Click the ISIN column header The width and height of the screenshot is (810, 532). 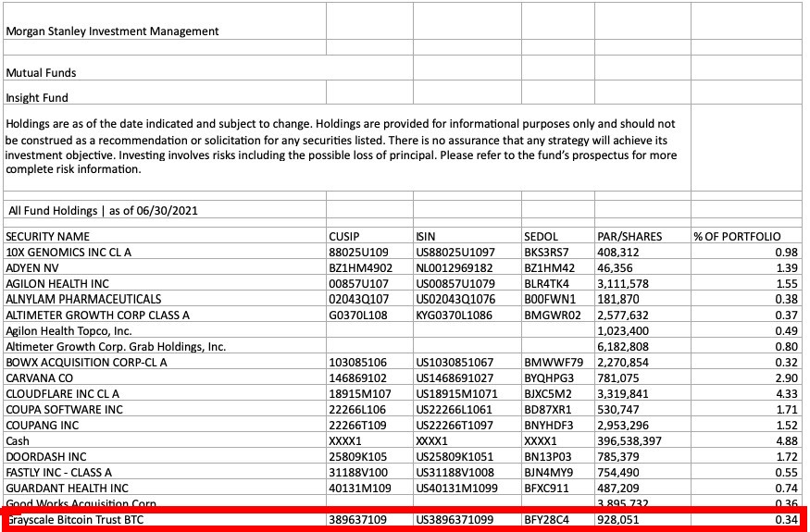(467, 236)
